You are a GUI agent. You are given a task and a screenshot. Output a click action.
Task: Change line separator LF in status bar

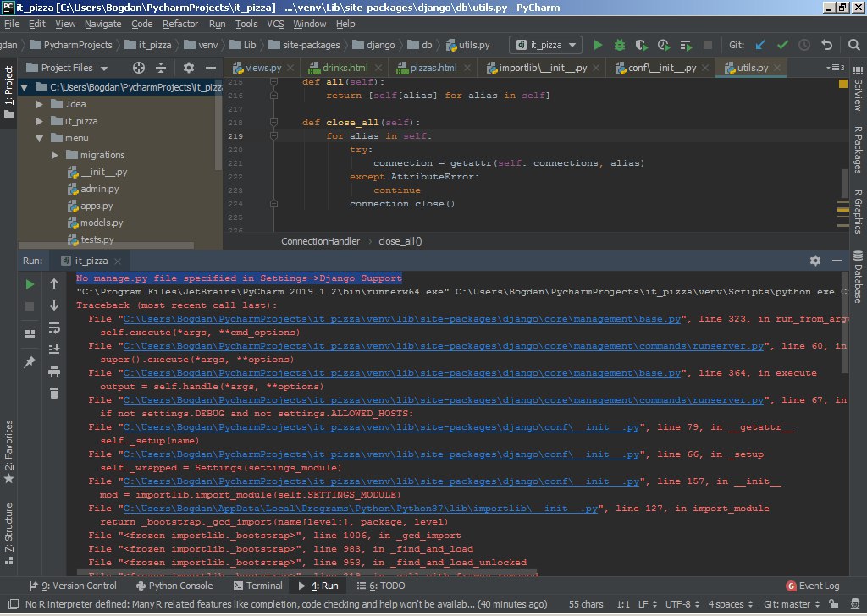coord(648,604)
